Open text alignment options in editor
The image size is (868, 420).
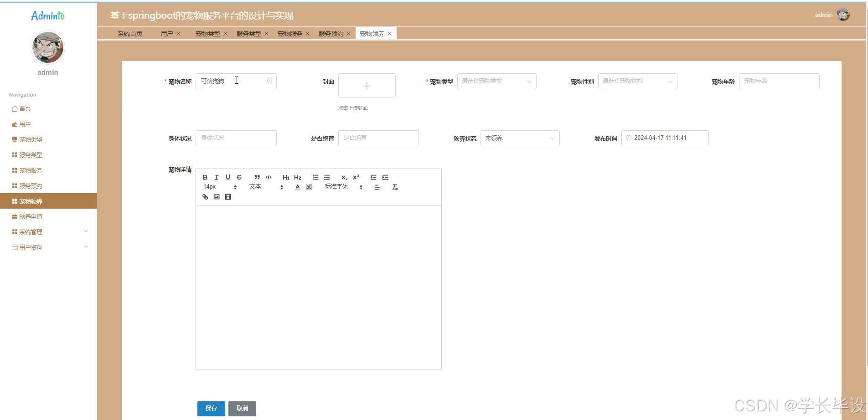pyautogui.click(x=377, y=187)
